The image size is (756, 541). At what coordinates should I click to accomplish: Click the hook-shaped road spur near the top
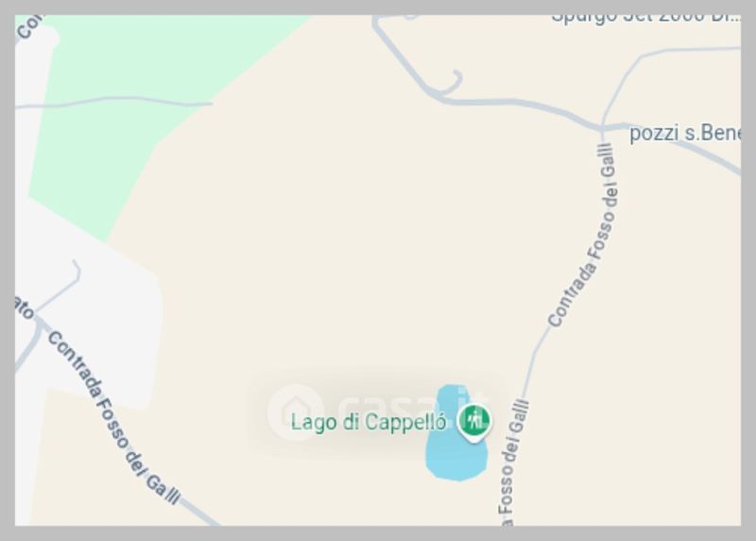point(452,82)
